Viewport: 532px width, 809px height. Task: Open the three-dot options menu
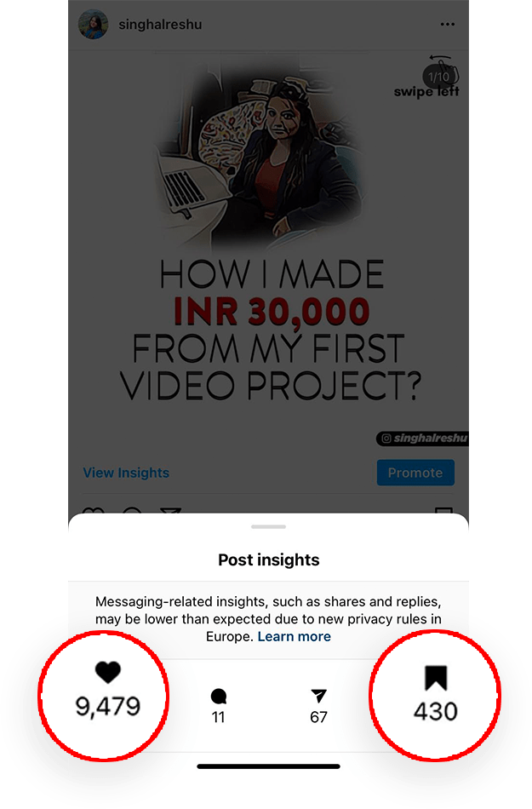[448, 24]
